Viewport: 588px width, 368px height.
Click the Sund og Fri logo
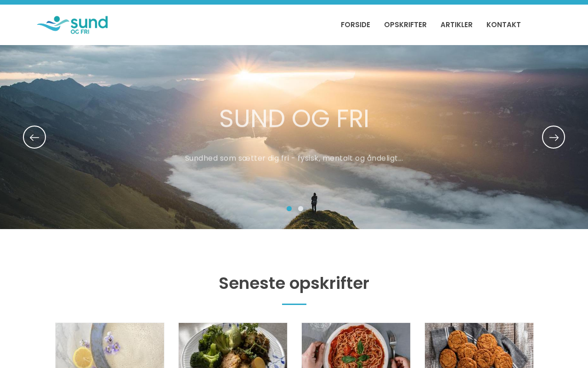pos(73,25)
